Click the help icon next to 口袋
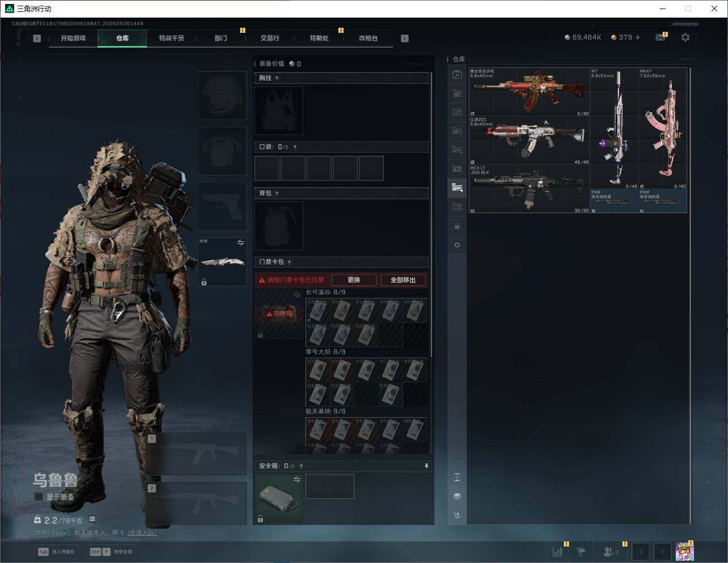 tap(295, 147)
